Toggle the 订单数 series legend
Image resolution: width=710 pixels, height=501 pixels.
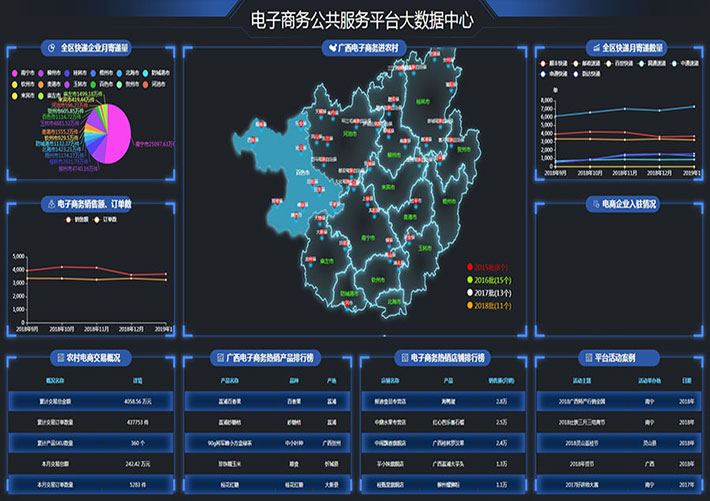[x=105, y=220]
